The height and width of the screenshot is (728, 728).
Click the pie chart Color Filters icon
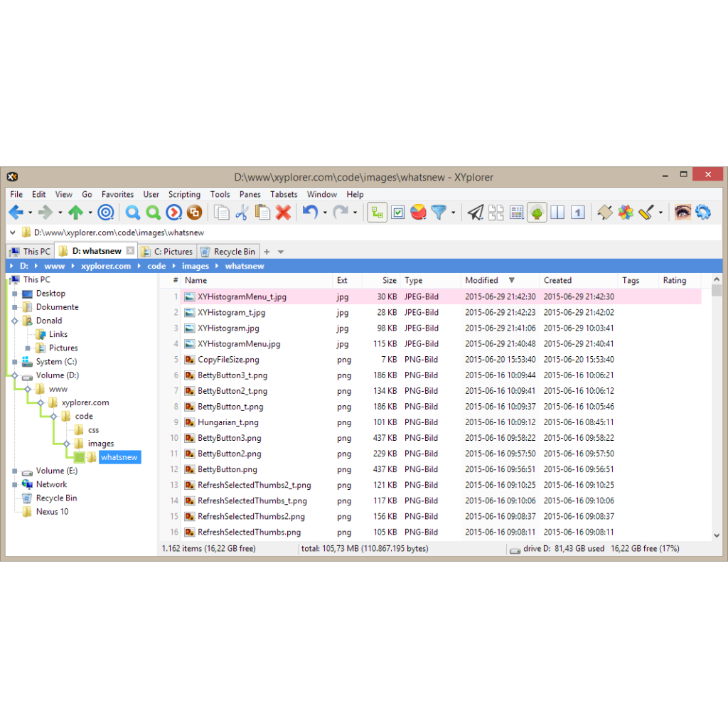click(x=418, y=213)
